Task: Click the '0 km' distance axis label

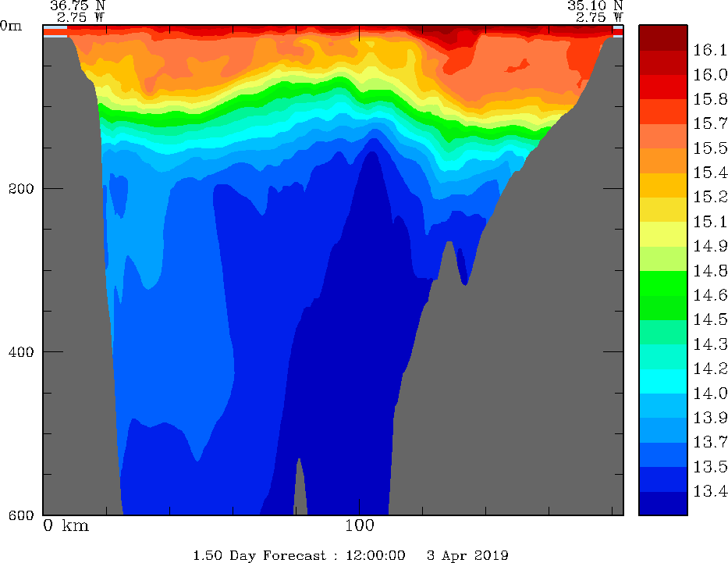Action: 66,526
